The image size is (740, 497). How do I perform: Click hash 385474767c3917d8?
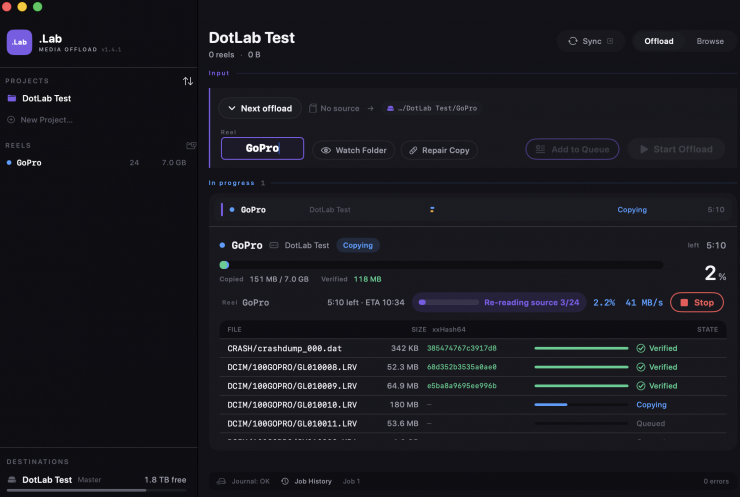pyautogui.click(x=462, y=348)
